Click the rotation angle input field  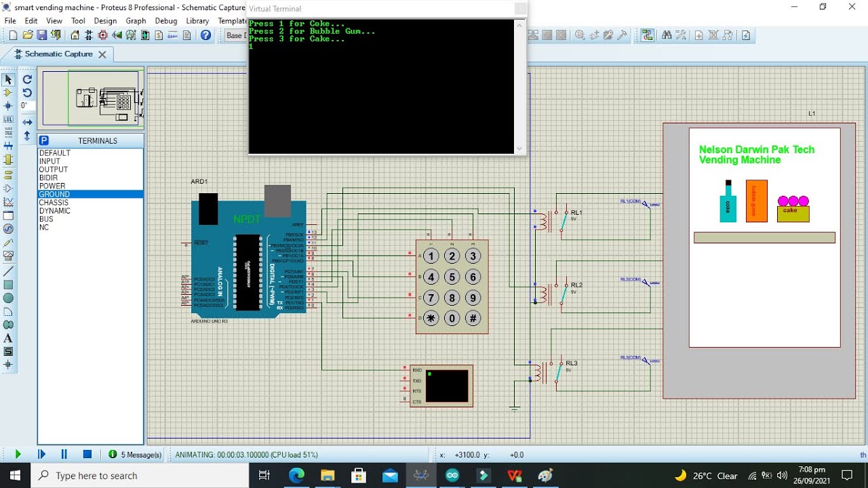(x=27, y=106)
